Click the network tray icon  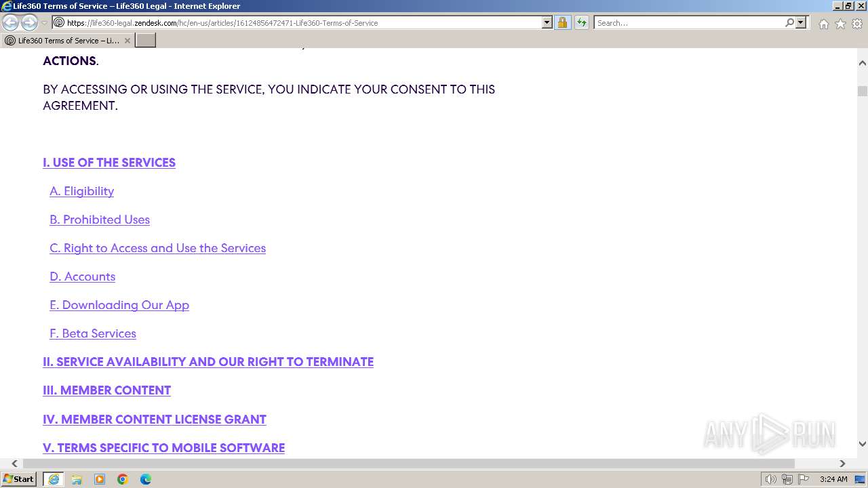[787, 479]
